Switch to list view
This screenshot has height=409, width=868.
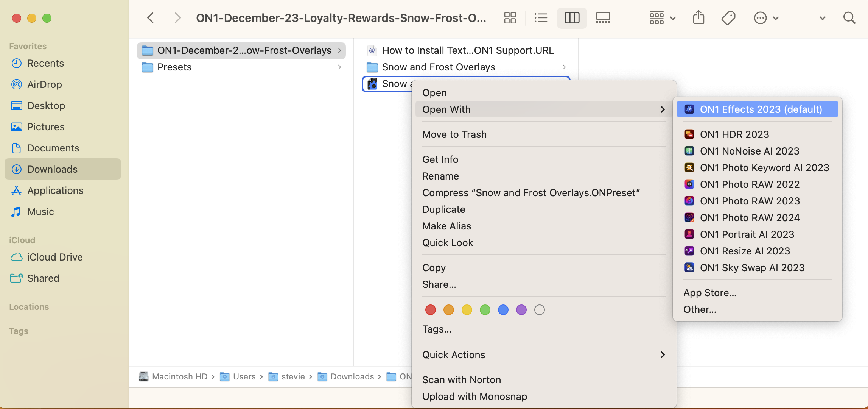(541, 18)
